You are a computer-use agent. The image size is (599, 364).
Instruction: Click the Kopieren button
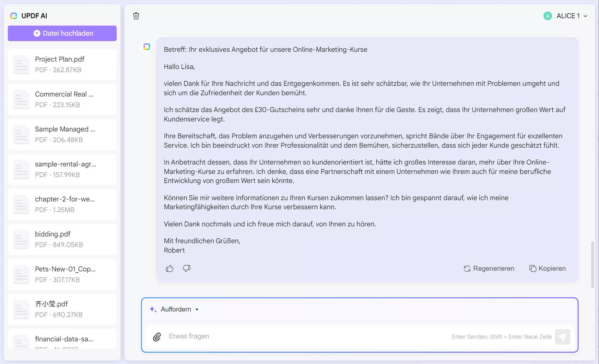click(547, 268)
